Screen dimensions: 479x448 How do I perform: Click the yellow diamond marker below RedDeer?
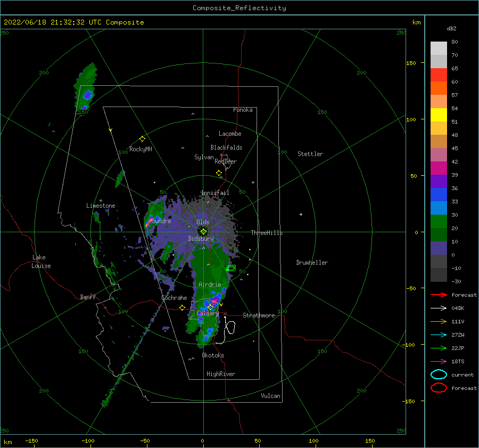219,173
